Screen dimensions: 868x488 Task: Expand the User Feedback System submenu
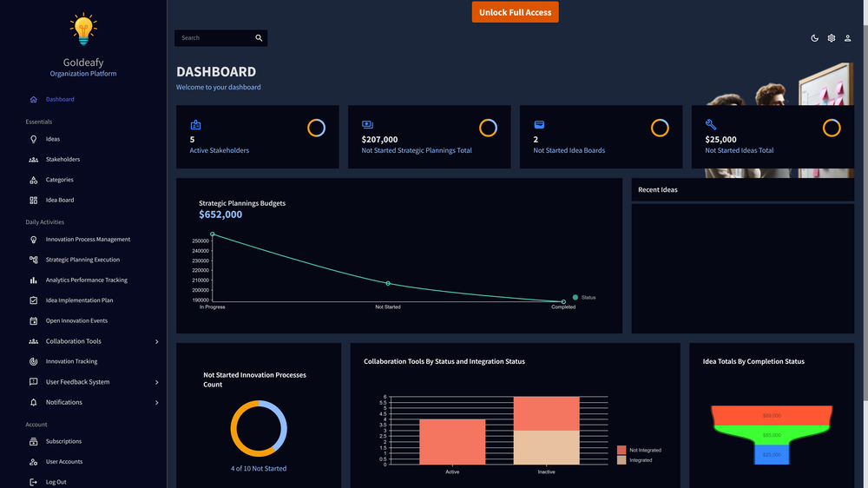[x=156, y=382]
